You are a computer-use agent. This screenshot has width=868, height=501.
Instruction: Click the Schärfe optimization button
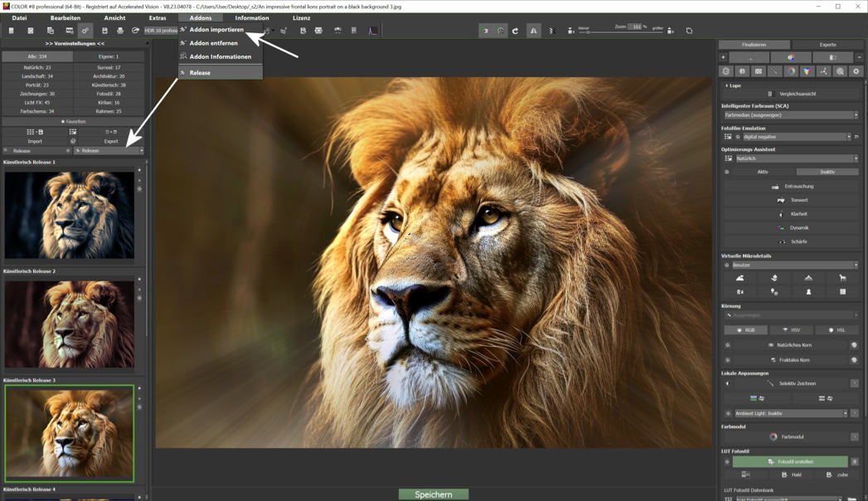793,242
